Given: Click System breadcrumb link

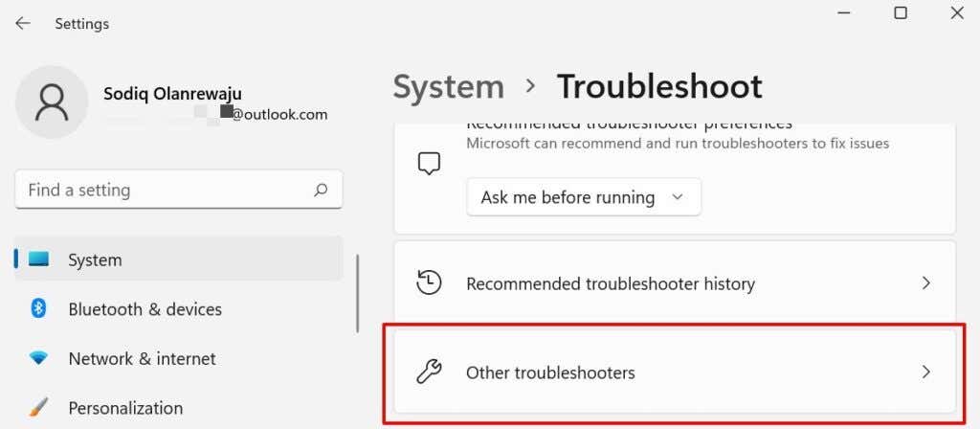Looking at the screenshot, I should pyautogui.click(x=448, y=87).
